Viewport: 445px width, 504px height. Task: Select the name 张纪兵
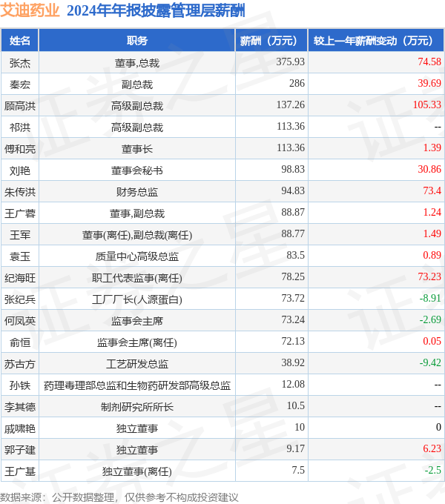tap(20, 299)
